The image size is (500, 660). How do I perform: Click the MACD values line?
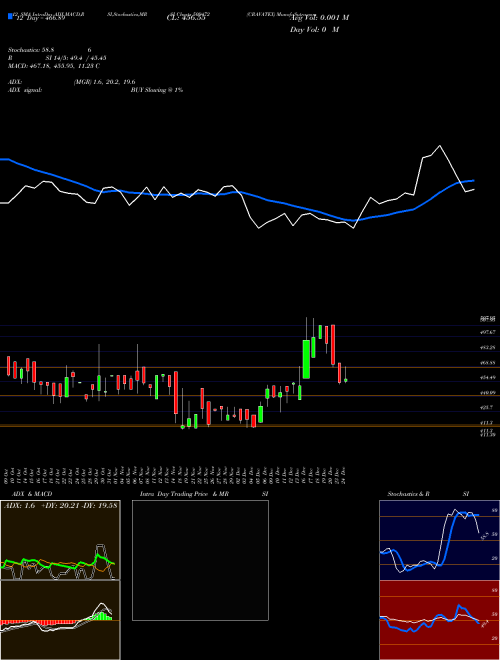click(x=54, y=66)
